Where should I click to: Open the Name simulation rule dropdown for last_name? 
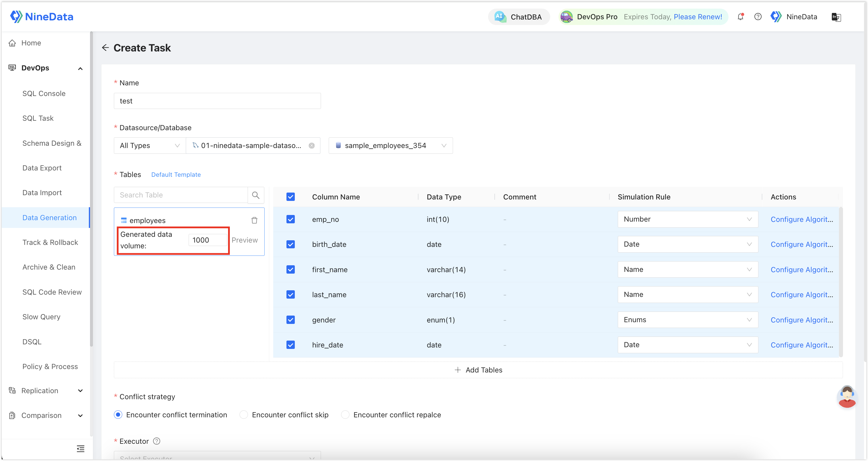click(x=688, y=295)
